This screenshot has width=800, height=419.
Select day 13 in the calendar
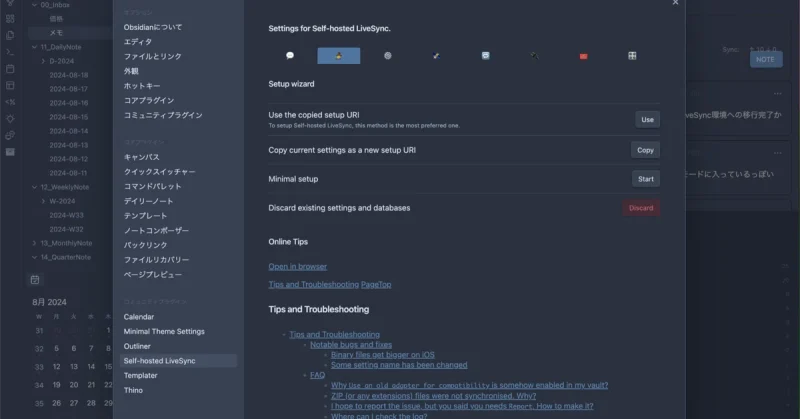pyautogui.click(x=74, y=366)
